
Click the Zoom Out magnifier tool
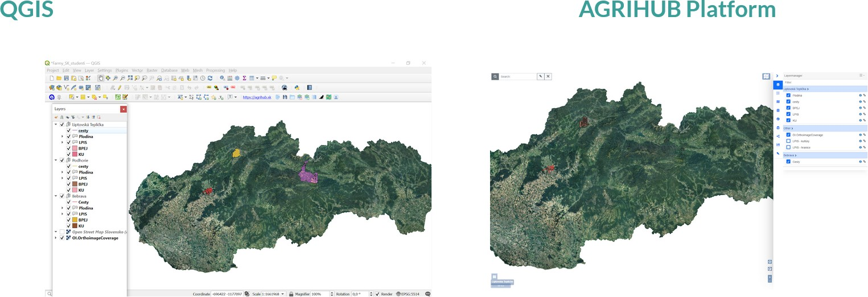tap(122, 78)
